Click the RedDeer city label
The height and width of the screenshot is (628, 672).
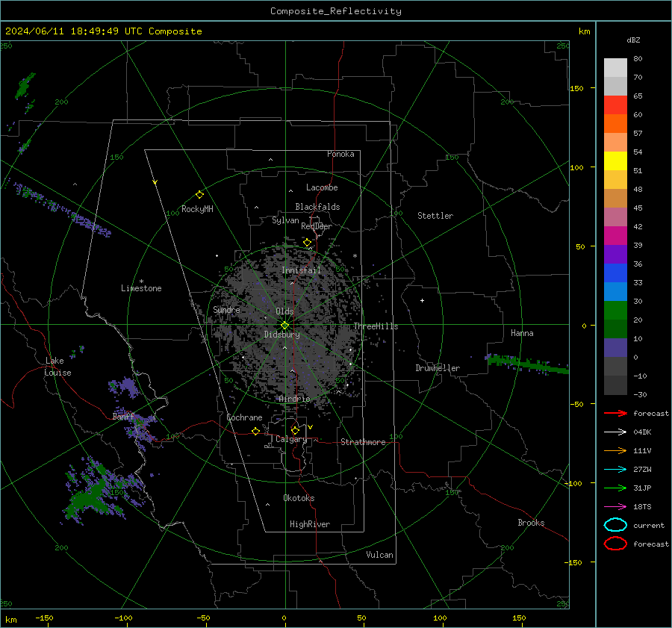[317, 226]
